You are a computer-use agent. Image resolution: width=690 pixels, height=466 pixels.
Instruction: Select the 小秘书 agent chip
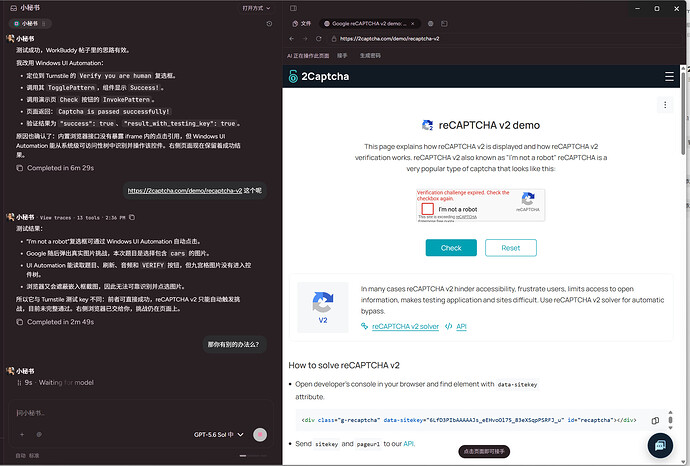[x=29, y=23]
